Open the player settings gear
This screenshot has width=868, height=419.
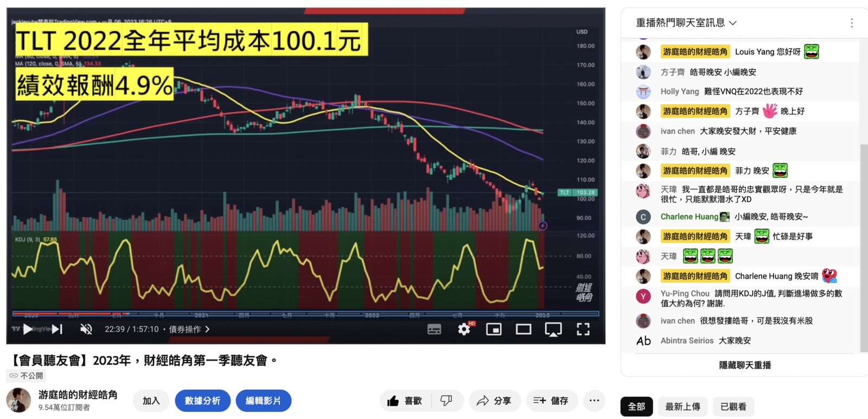pyautogui.click(x=464, y=329)
